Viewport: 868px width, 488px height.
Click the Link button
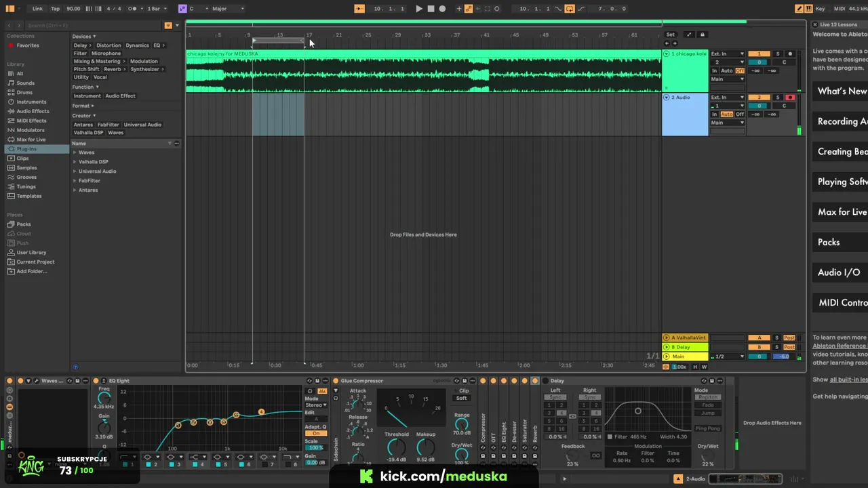[37, 9]
